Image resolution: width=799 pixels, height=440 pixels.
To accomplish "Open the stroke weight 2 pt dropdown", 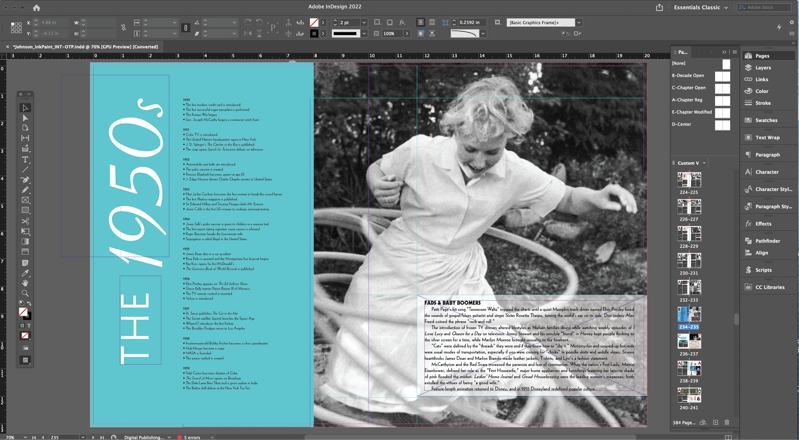I will coord(364,22).
